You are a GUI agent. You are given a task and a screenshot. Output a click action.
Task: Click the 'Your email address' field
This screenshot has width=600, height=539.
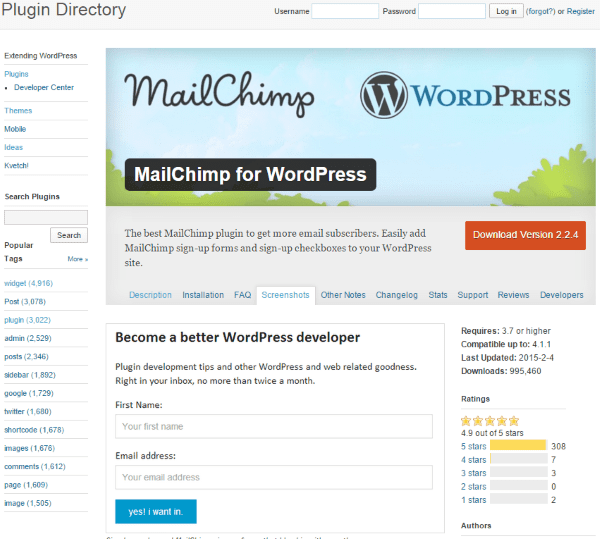coord(274,477)
